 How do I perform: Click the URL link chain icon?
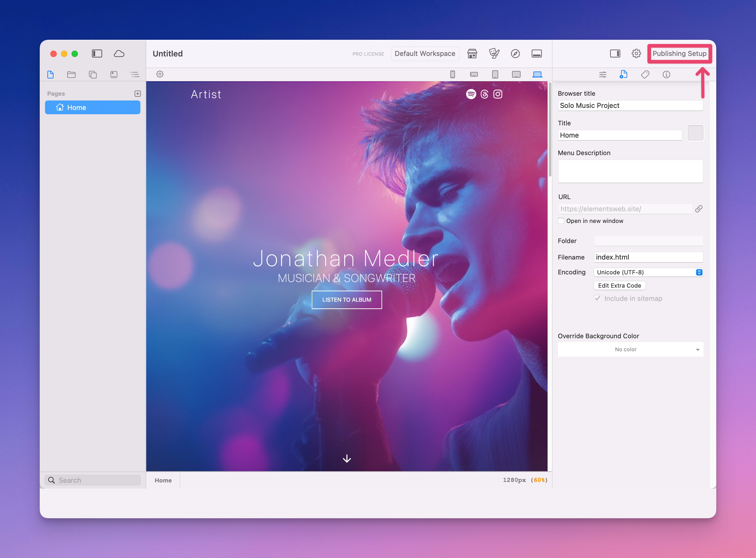tap(699, 209)
